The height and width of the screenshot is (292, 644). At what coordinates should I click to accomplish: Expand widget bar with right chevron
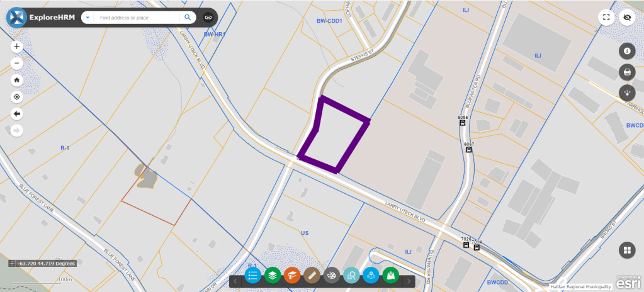pos(409,281)
